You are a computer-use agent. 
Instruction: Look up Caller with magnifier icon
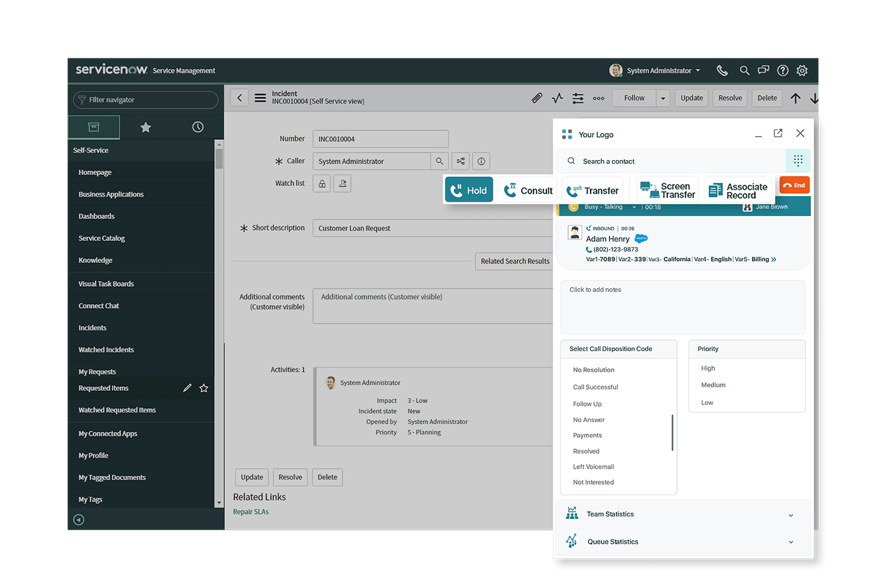(439, 161)
